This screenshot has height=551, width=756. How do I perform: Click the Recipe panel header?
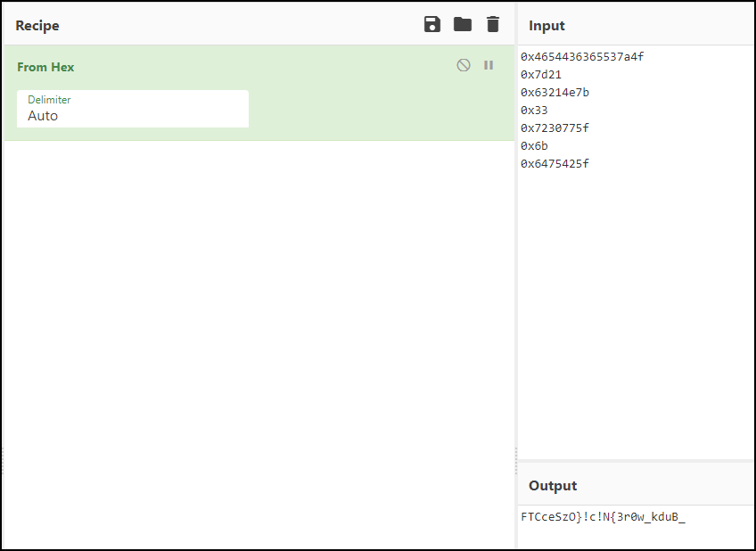click(37, 25)
